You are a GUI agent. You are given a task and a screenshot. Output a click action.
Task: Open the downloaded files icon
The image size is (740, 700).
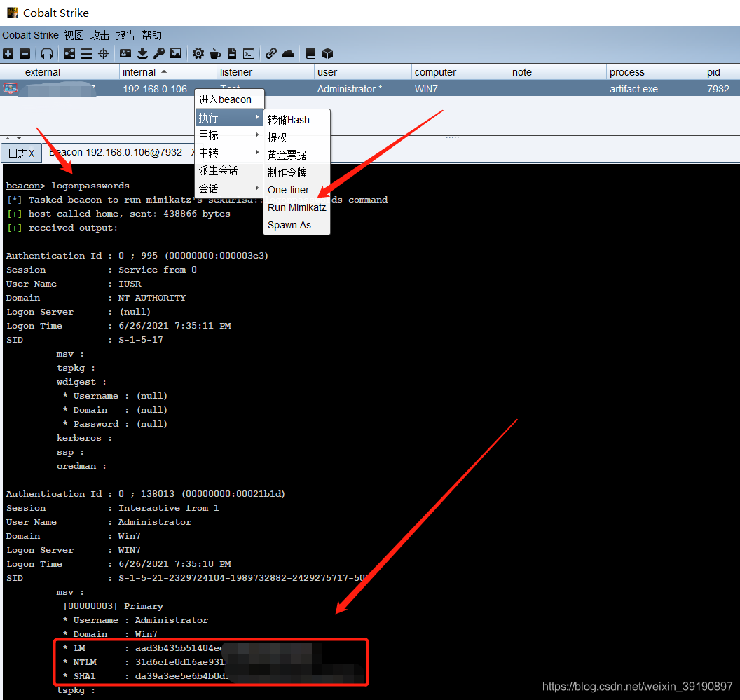142,53
